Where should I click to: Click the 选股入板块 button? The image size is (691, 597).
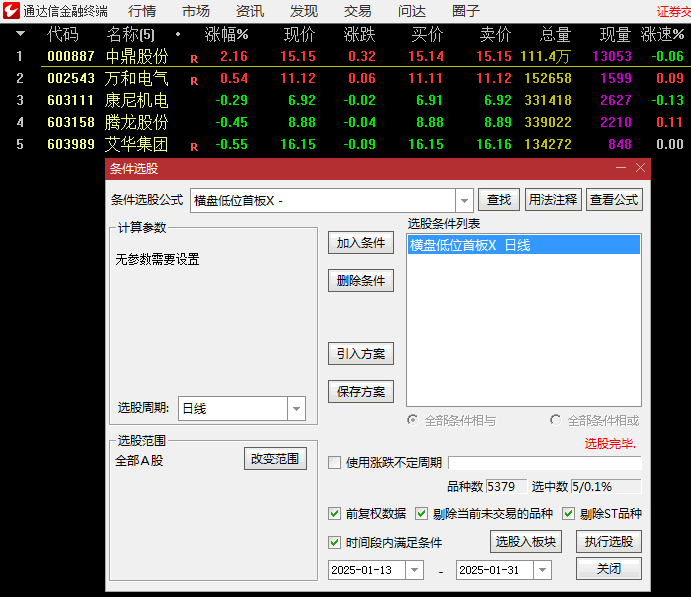(x=526, y=541)
